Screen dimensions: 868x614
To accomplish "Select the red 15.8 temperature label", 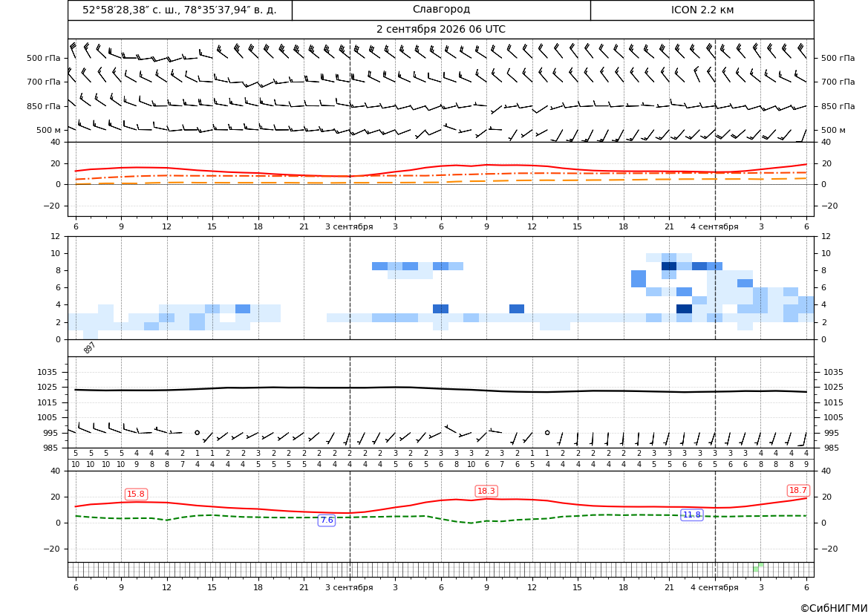I will (x=136, y=494).
